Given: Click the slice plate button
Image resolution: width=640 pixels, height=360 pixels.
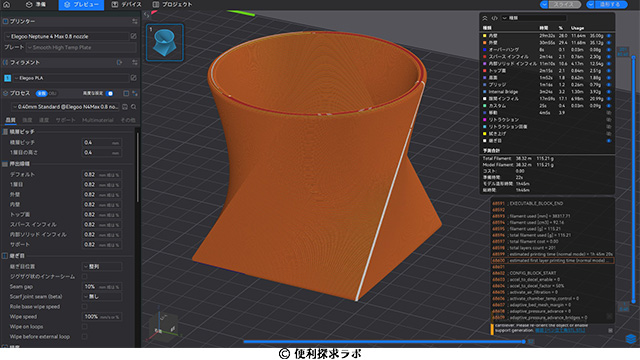Looking at the screenshot, I should (564, 4).
